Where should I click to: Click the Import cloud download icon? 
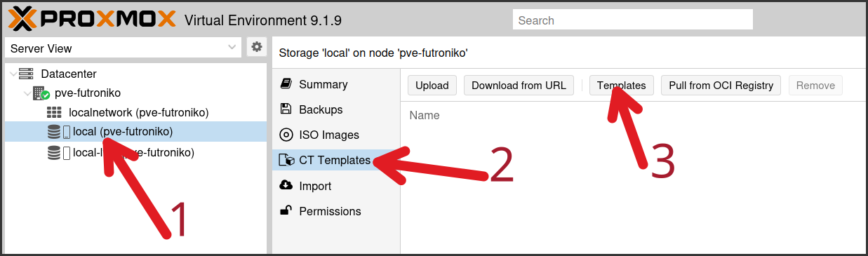pyautogui.click(x=286, y=186)
